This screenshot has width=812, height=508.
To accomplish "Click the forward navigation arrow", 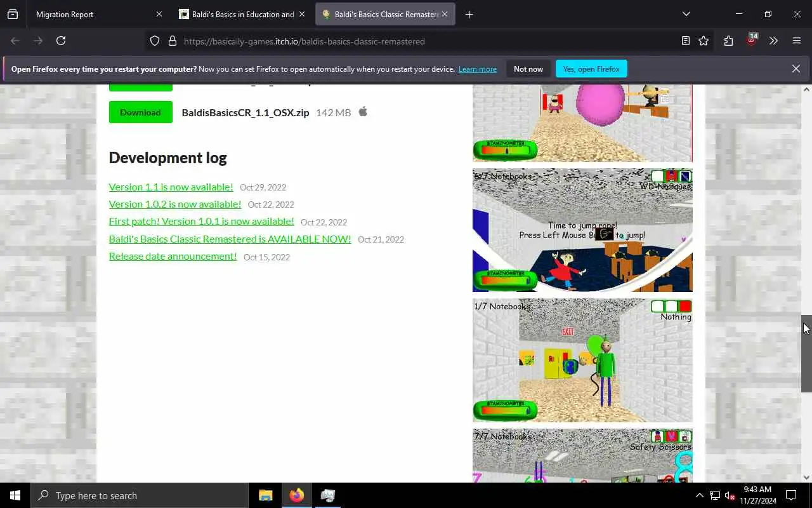I will click(x=38, y=41).
